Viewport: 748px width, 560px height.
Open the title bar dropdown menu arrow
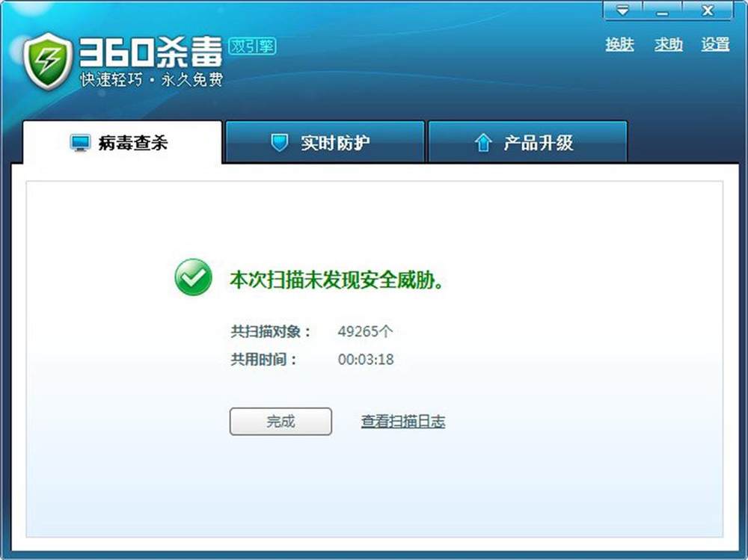pyautogui.click(x=623, y=10)
